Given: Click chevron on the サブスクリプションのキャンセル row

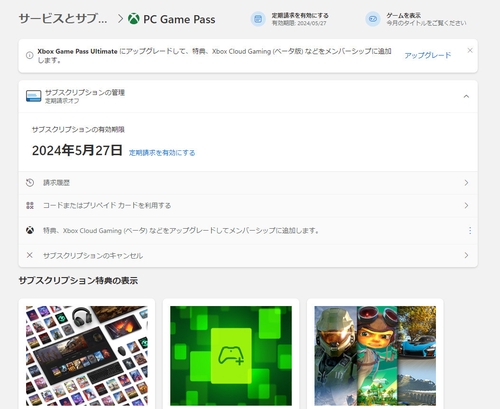Looking at the screenshot, I should (466, 255).
